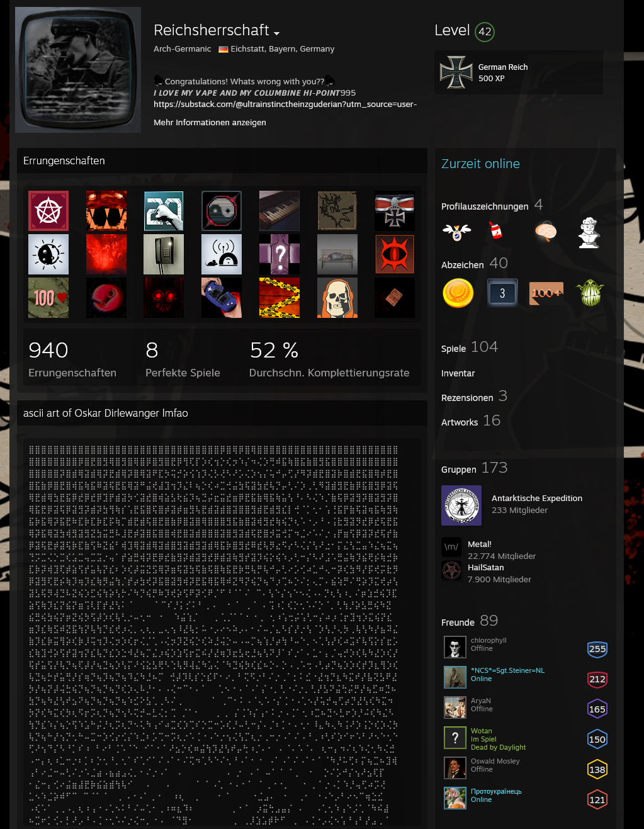The image size is (644, 829).
Task: Go to the Inventar page
Action: (x=458, y=373)
